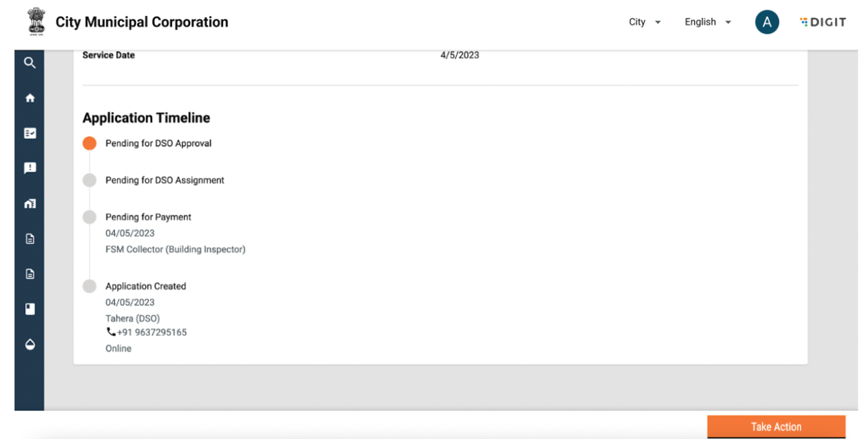Open the water drop icon in sidebar
The height and width of the screenshot is (439, 868).
(30, 344)
